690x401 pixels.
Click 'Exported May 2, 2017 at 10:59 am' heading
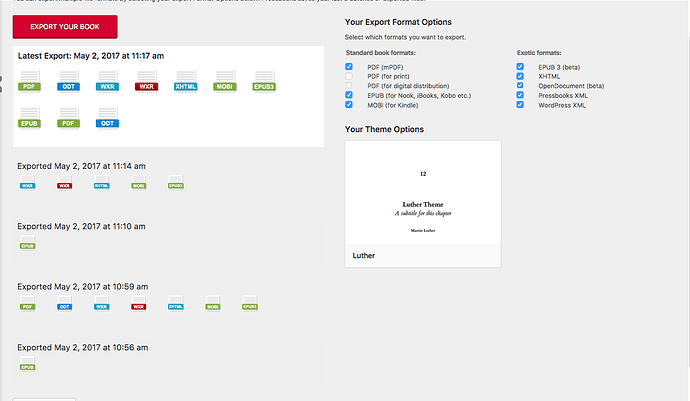tap(83, 287)
